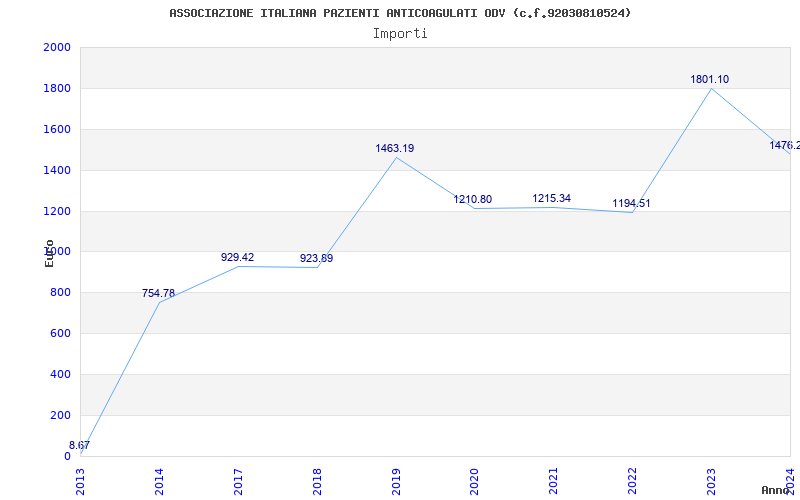Click the Associazione Italiana Pazienti Anticoagulati title
The height and width of the screenshot is (500, 800).
(x=400, y=13)
